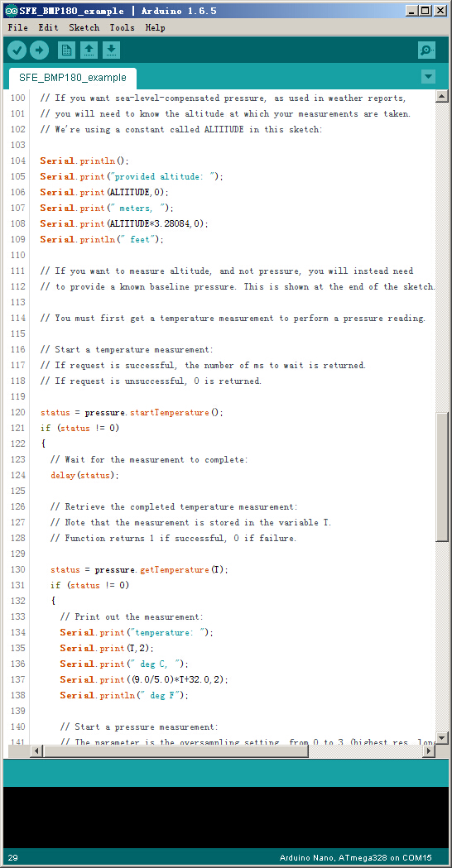Click the line "Serial.println(" feet");"
This screenshot has width=452, height=868.
tap(102, 240)
